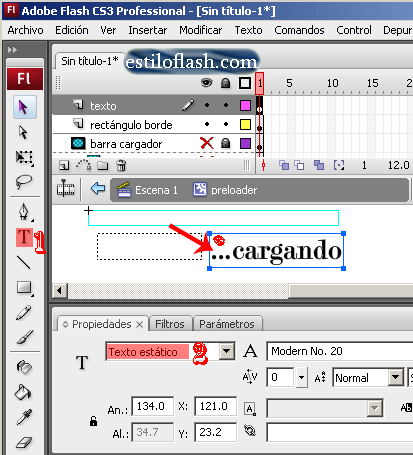
Task: Add a motion guide layer
Action: [84, 165]
